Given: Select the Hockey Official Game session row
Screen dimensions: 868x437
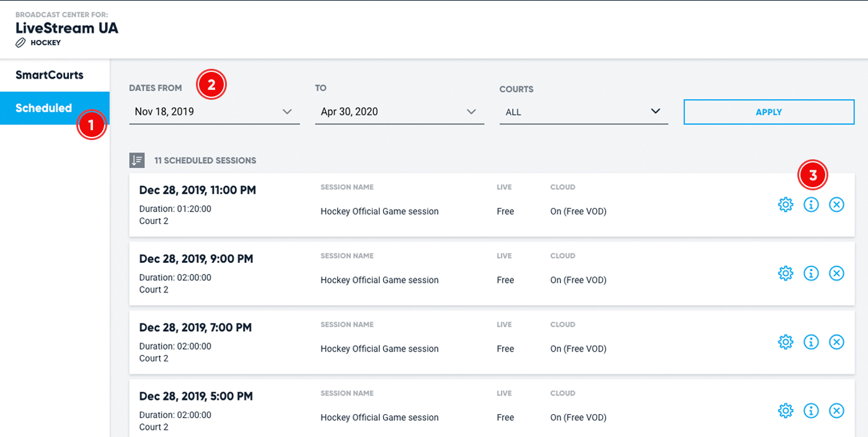Looking at the screenshot, I should coord(379,211).
